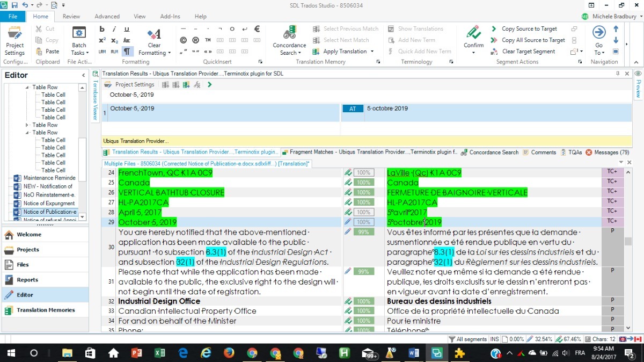This screenshot has width=644, height=362.
Task: Go to previous segment with up arrow
Action: [616, 29]
